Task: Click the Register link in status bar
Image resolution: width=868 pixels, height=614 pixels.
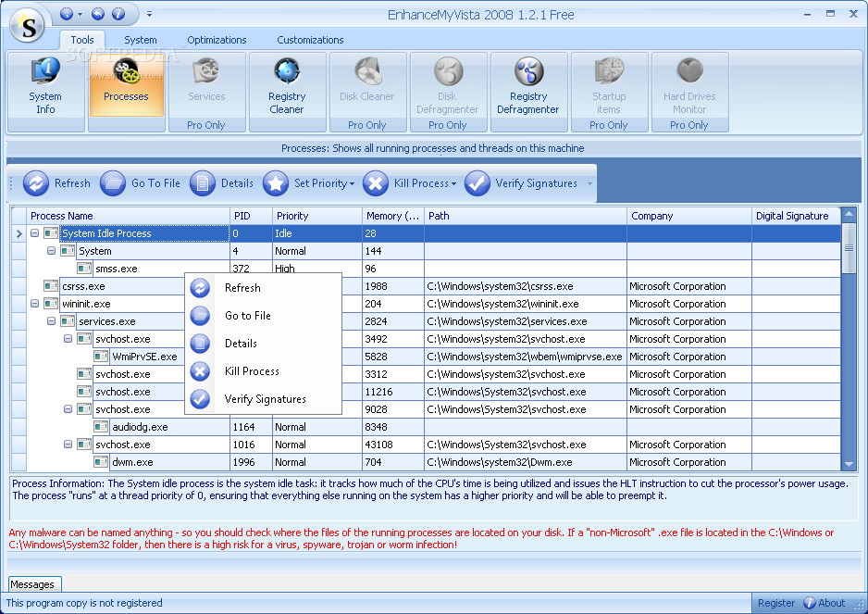Action: (x=776, y=603)
